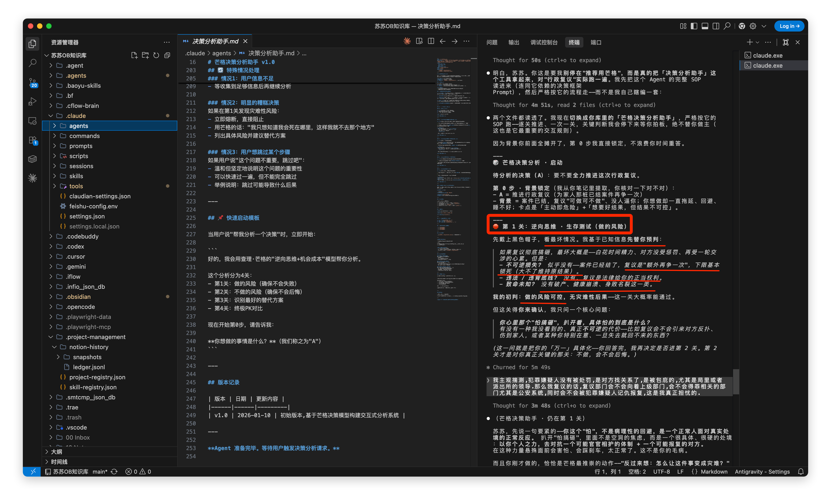
Task: Open dropdown next to settings gear in title bar
Action: tap(764, 26)
